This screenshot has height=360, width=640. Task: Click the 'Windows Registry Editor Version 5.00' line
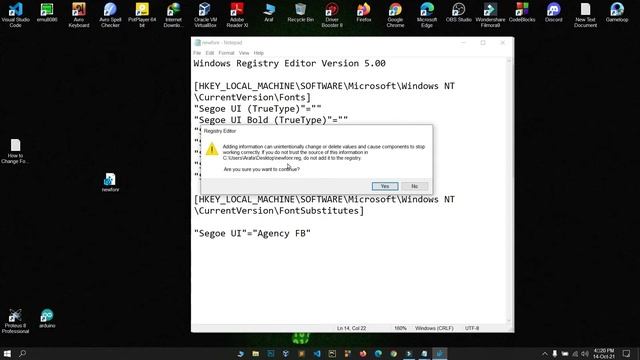(289, 63)
